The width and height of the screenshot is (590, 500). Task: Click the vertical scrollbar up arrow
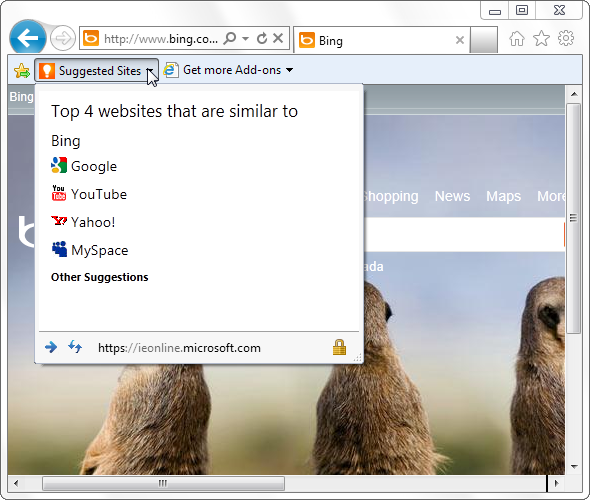(x=574, y=94)
